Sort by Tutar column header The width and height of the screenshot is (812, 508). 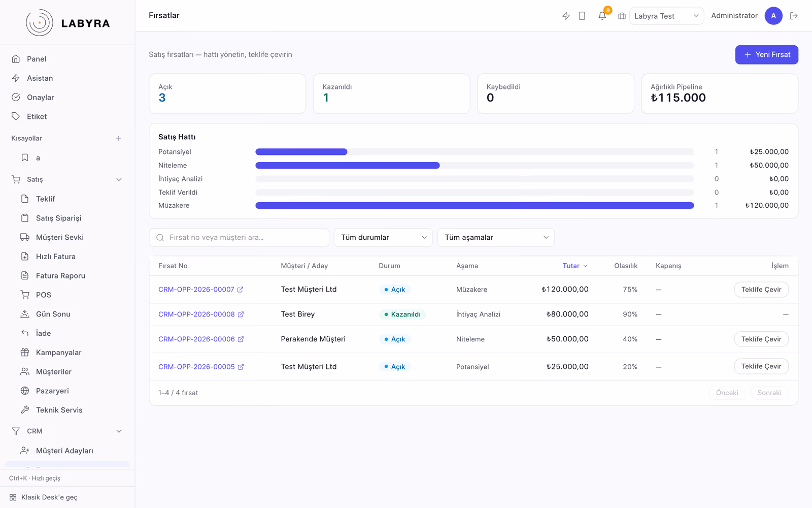pyautogui.click(x=575, y=266)
